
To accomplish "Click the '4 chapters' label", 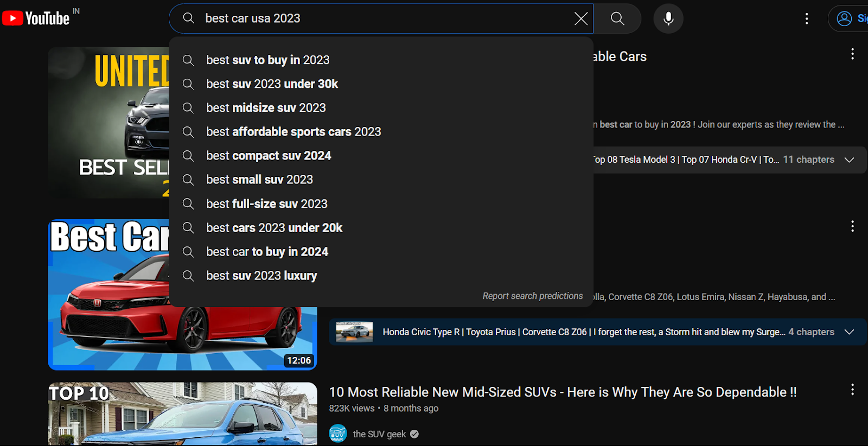I will (x=811, y=332).
